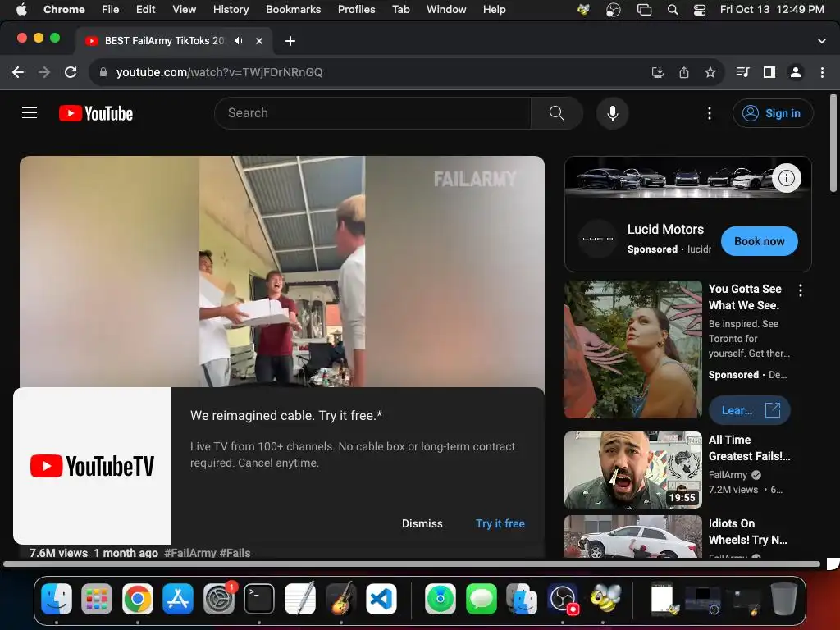Open the Chrome profile avatar icon

point(796,72)
